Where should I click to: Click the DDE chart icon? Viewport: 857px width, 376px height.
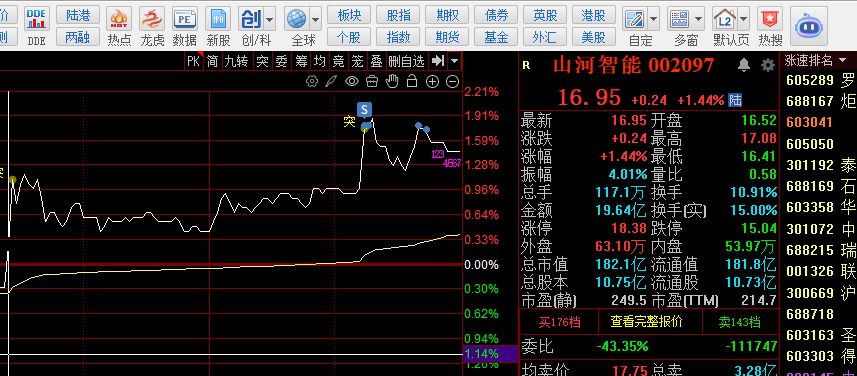tap(37, 20)
